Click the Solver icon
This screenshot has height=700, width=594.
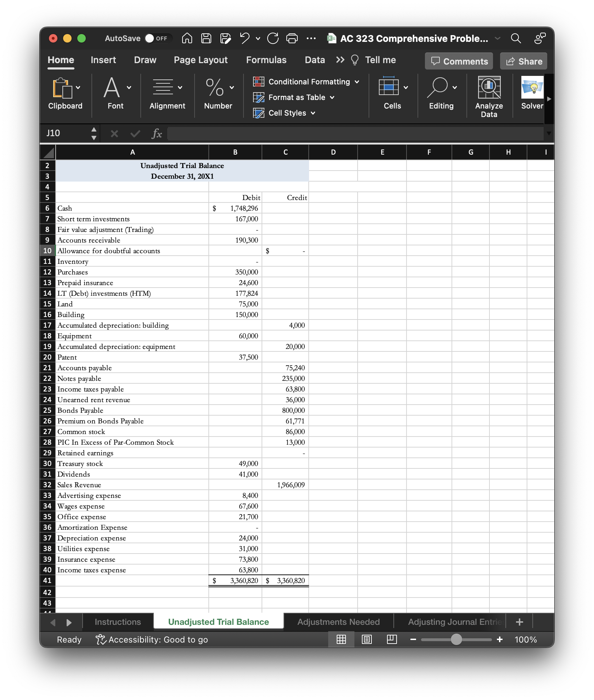[532, 93]
